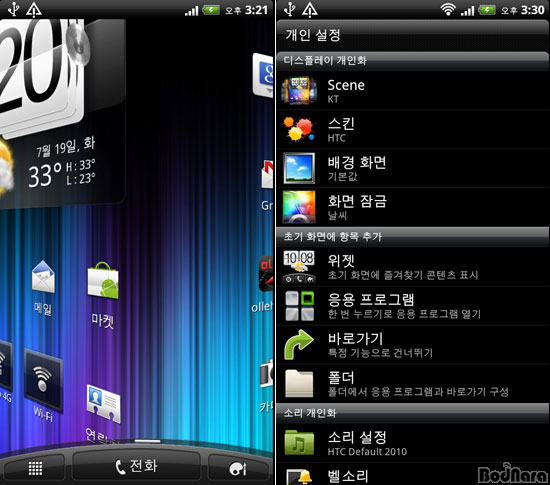This screenshot has height=485, width=550.
Task: Tap the 전화 phone button
Action: click(x=136, y=466)
